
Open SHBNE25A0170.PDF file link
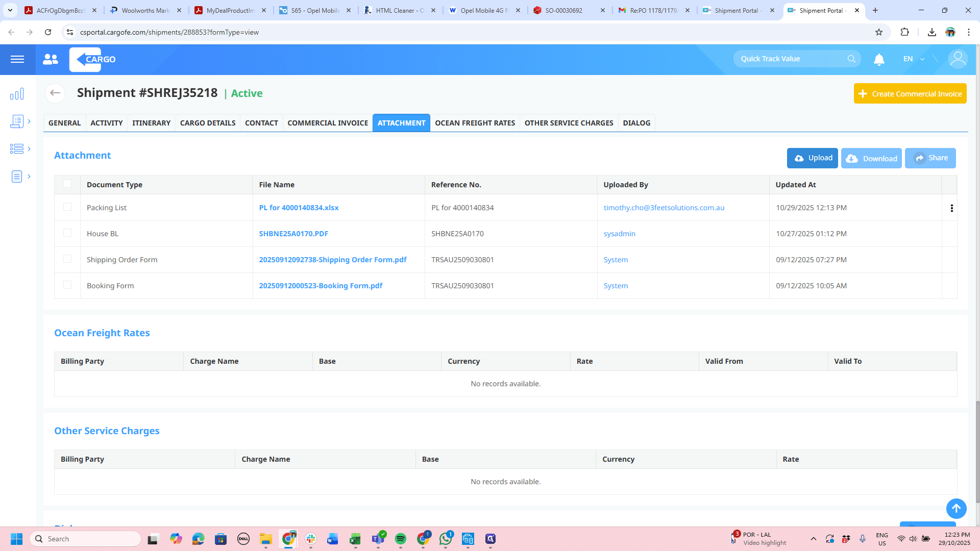pyautogui.click(x=293, y=234)
